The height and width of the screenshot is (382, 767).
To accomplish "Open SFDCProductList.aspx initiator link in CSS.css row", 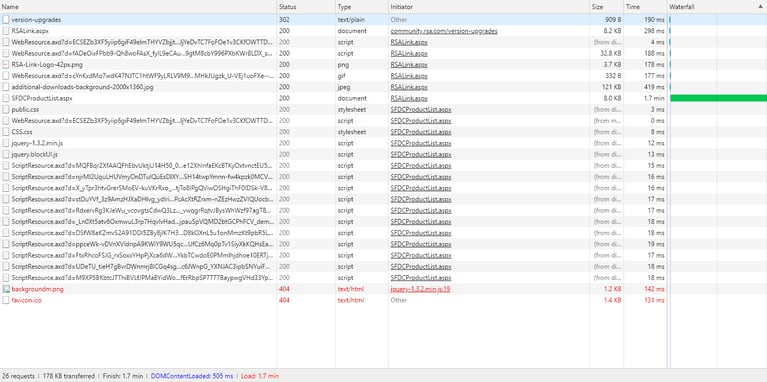I will [421, 132].
